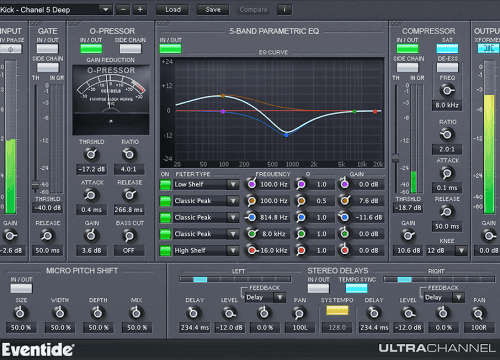The width and height of the screenshot is (500, 360).
Task: Disable the Low Shelf band ON button
Action: point(165,184)
